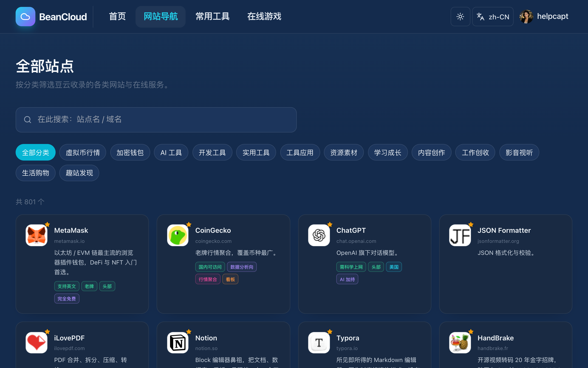Open the iLovePDF heart icon

[x=37, y=343]
